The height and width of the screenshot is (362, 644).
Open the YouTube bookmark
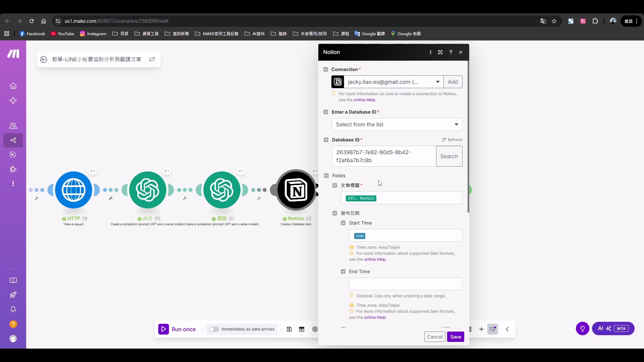(x=62, y=34)
